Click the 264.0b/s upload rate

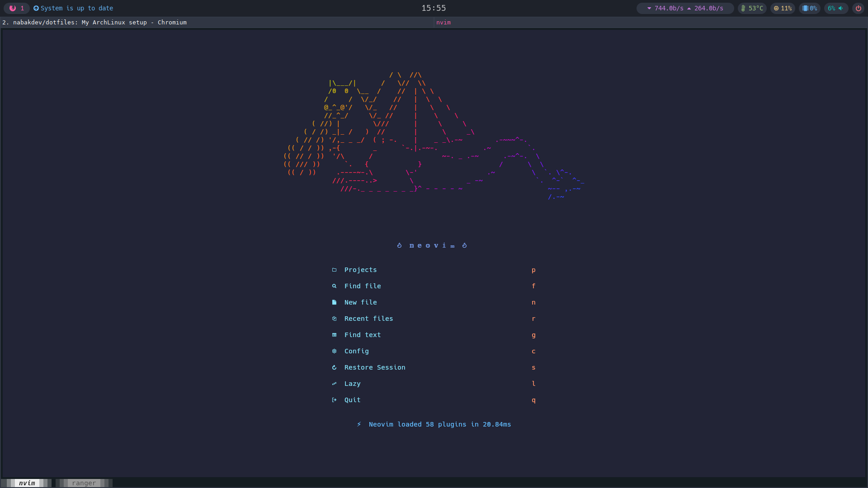tap(709, 8)
